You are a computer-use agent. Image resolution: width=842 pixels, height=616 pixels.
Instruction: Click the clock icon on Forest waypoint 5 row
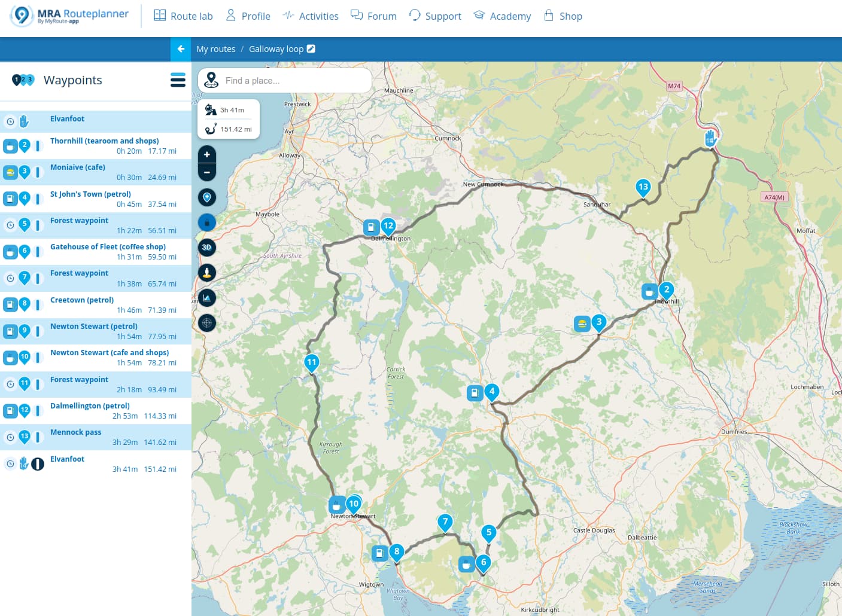click(x=10, y=225)
